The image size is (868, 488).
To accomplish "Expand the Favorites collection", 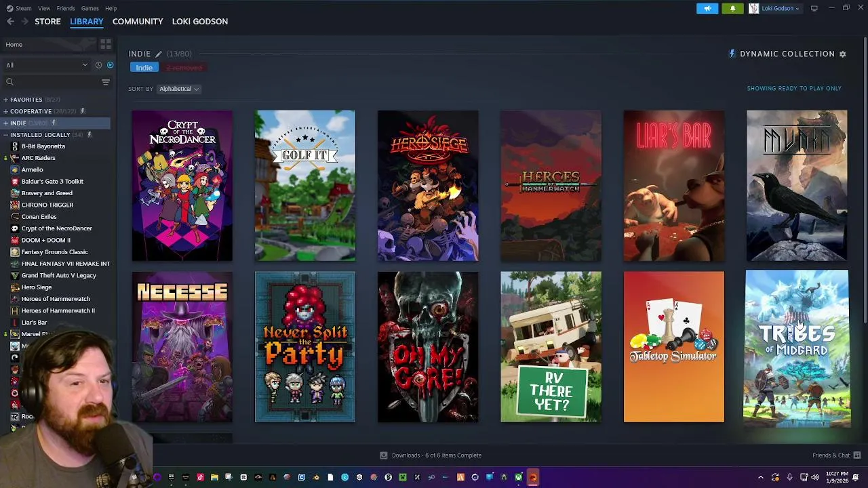I will pyautogui.click(x=6, y=100).
